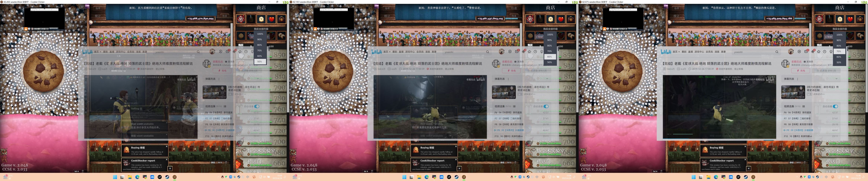The height and width of the screenshot is (181, 868).
Task: Click the 视频选集 list-view icon in the 42.075 window
Action: tap(804, 107)
